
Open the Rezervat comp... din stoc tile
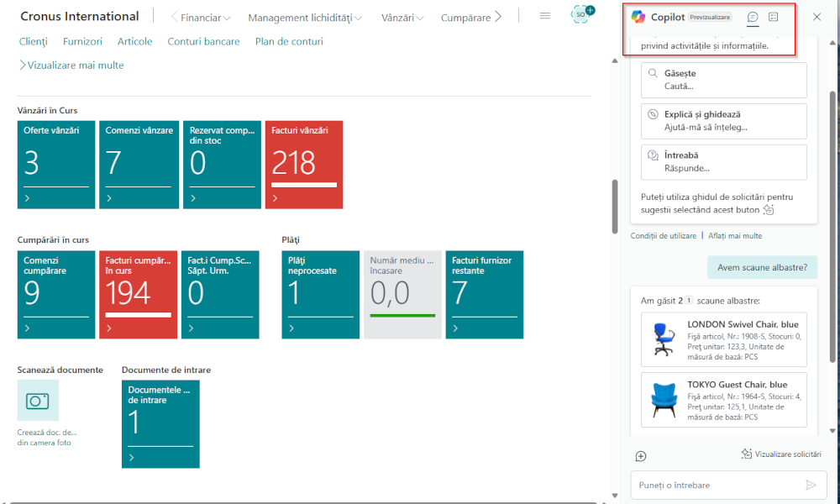click(222, 165)
